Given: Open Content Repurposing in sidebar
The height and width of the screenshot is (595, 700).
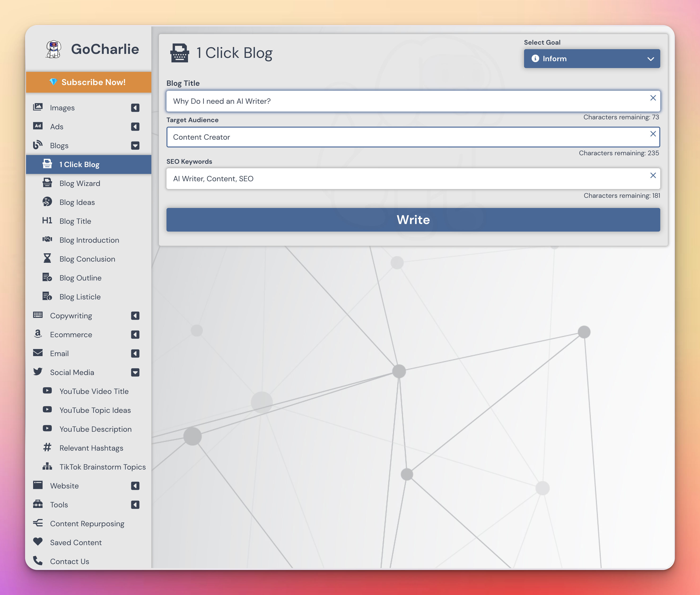Looking at the screenshot, I should (89, 523).
